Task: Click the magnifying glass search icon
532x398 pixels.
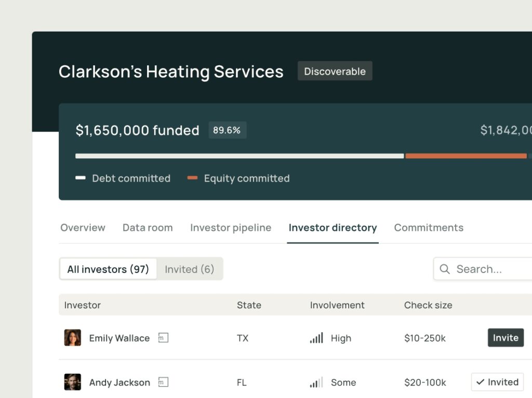Action: pyautogui.click(x=445, y=269)
